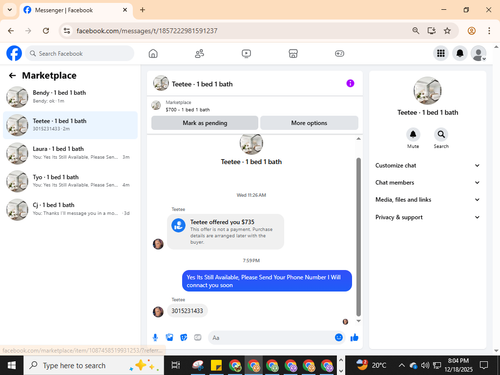Click the chat scrollbar thumb
500x375 pixels.
(359, 237)
